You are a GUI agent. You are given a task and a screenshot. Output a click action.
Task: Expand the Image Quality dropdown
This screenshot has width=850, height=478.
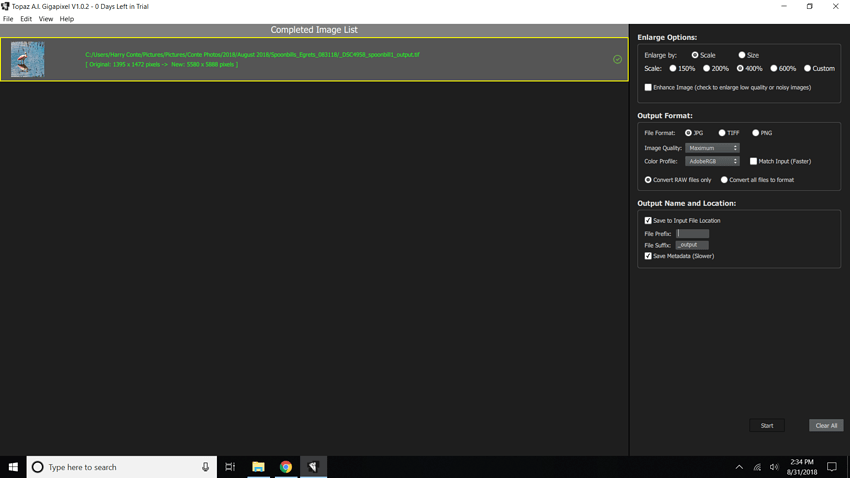pos(712,148)
